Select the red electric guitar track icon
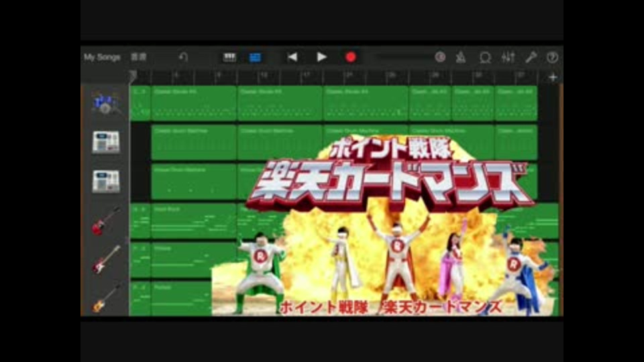Image resolution: width=644 pixels, height=362 pixels. [x=105, y=221]
